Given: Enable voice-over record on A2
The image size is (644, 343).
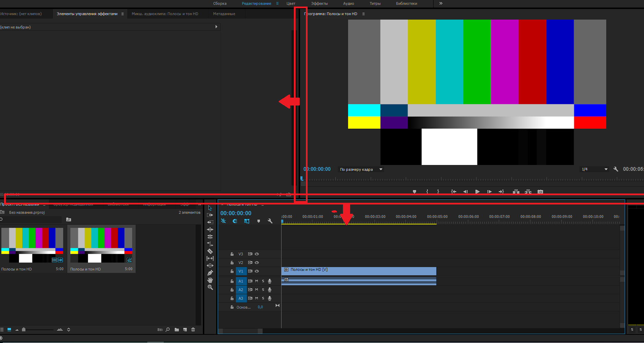Looking at the screenshot, I should [269, 290].
